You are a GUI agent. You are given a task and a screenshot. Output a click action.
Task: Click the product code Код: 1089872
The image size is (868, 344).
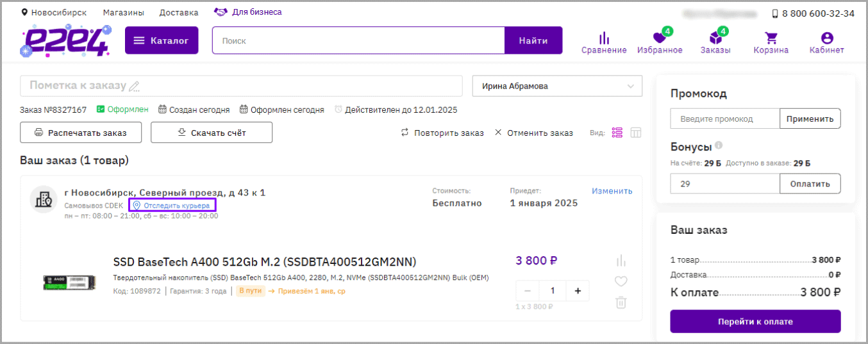[137, 291]
